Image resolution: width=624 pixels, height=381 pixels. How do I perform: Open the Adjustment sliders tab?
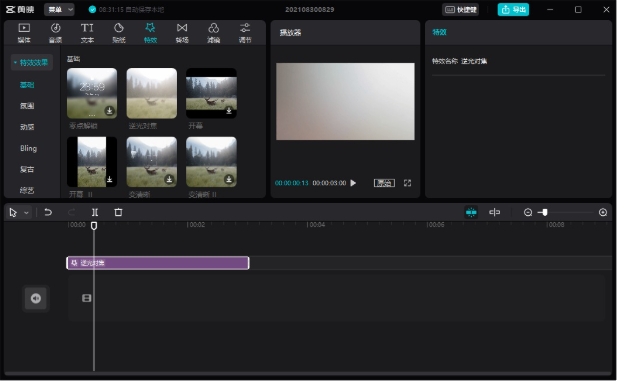point(245,33)
